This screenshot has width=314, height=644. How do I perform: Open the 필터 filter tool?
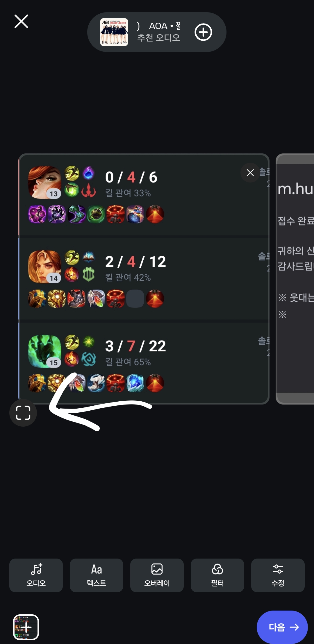(x=217, y=575)
